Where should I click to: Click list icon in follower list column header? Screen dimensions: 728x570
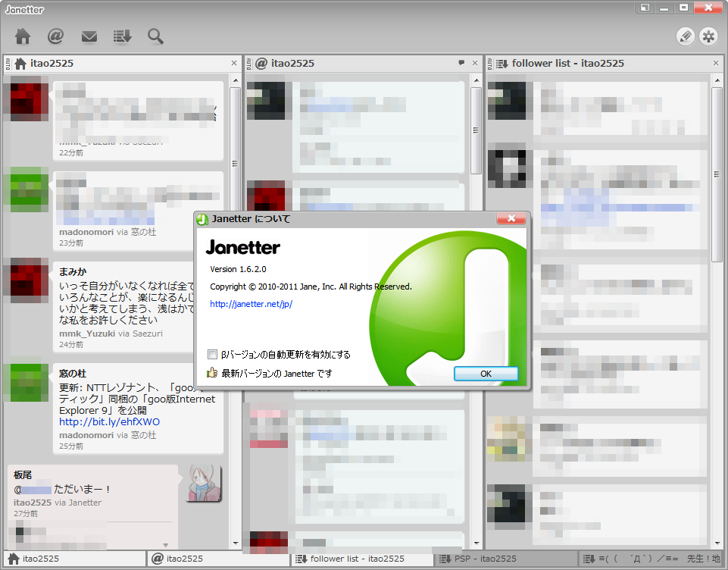point(502,64)
